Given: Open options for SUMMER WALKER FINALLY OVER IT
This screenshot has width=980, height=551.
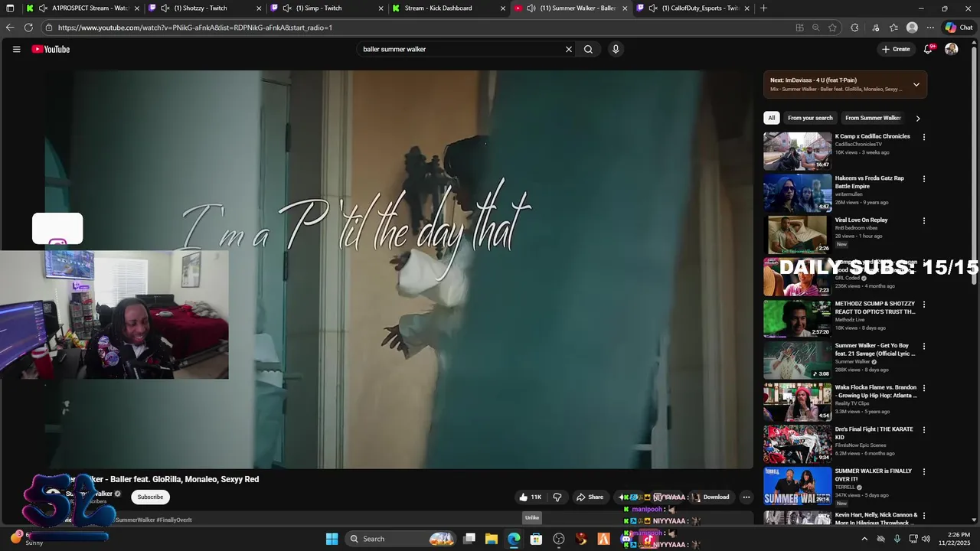Looking at the screenshot, I should (x=924, y=471).
